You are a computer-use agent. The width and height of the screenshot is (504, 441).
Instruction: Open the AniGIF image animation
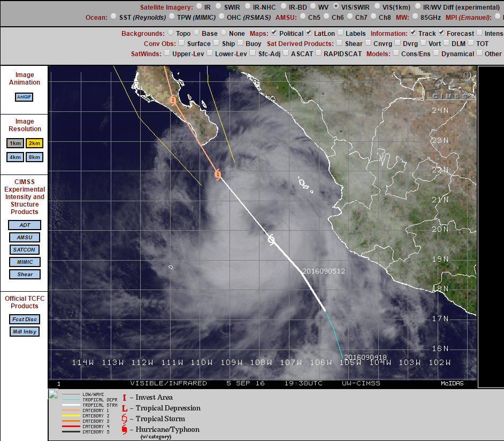(x=24, y=97)
